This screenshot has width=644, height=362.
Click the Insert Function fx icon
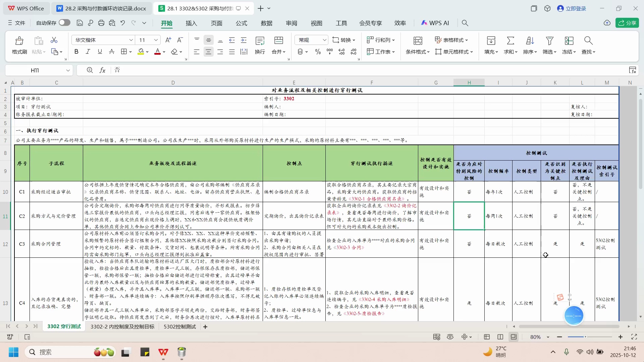point(102,70)
